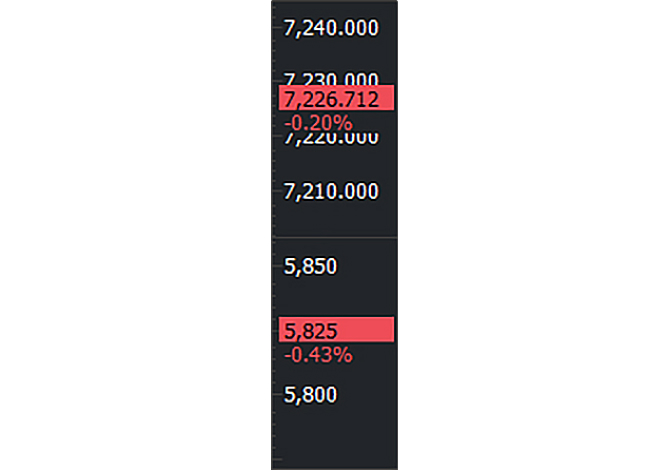Click axis space between -0.43% and 5,800
Image resolution: width=669 pixels, height=470 pixels.
(335, 375)
